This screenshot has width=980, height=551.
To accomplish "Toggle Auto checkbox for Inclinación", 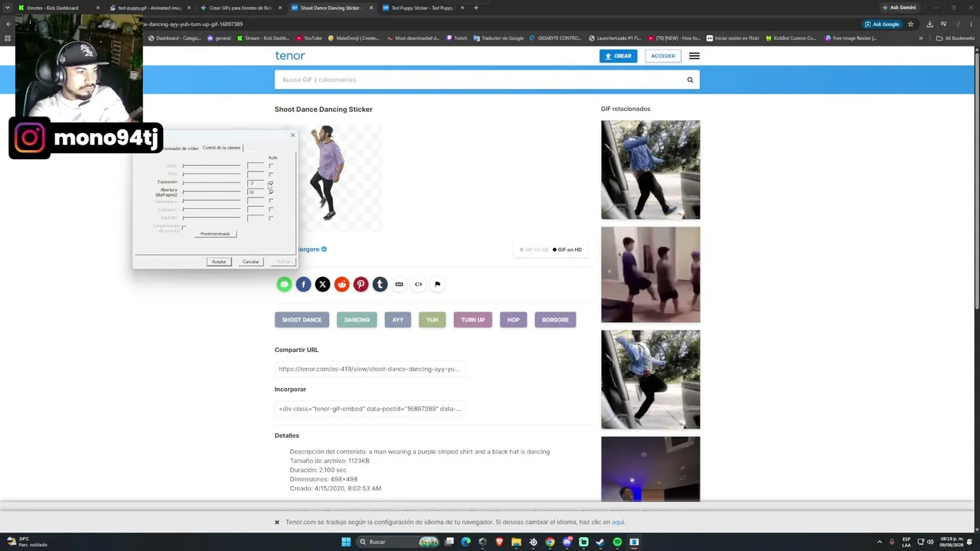I will click(271, 210).
